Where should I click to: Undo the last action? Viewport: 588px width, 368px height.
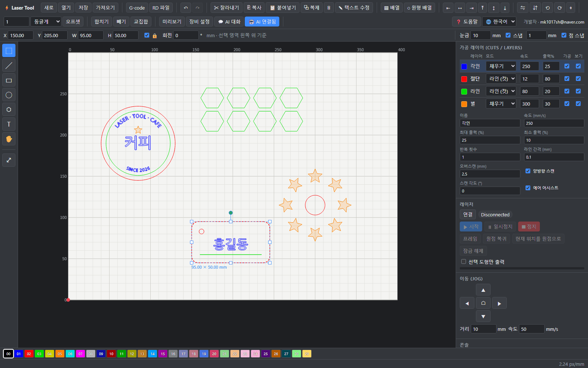(186, 8)
